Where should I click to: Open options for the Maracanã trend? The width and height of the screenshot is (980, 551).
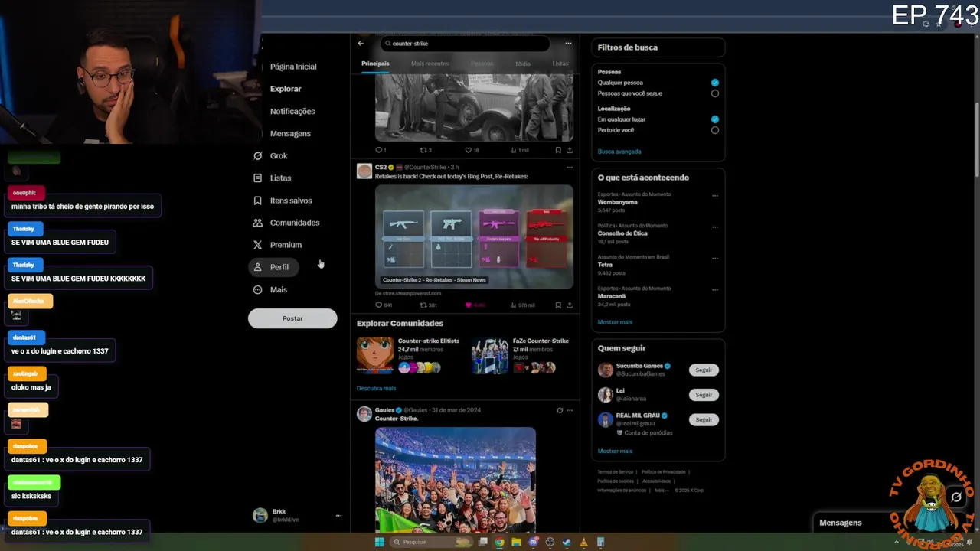(715, 290)
